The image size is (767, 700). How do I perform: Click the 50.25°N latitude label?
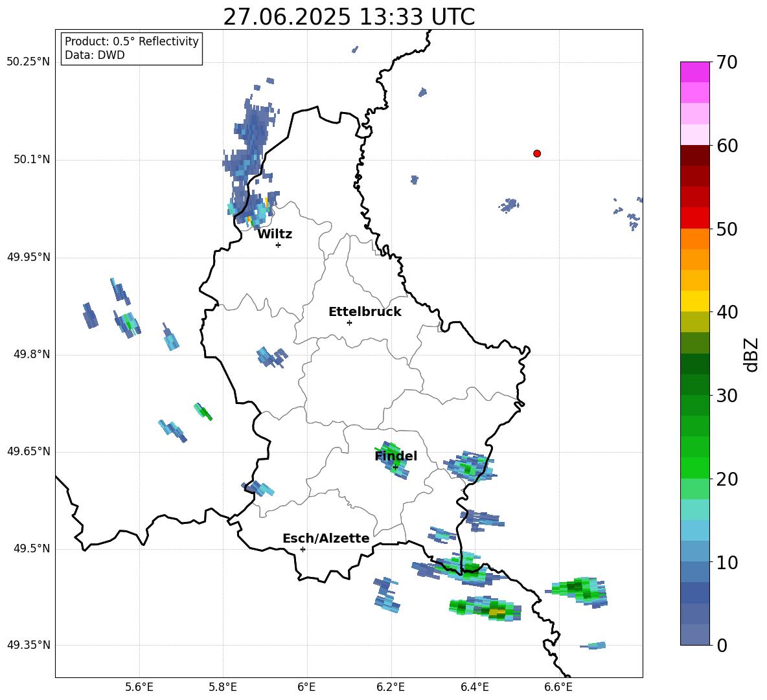(x=28, y=62)
